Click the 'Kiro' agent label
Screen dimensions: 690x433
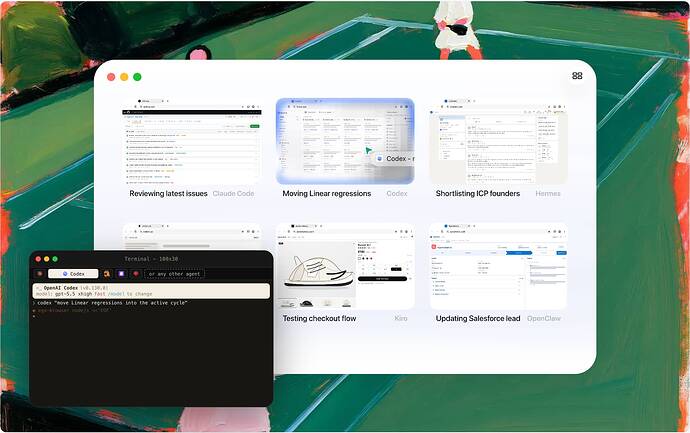coord(401,318)
